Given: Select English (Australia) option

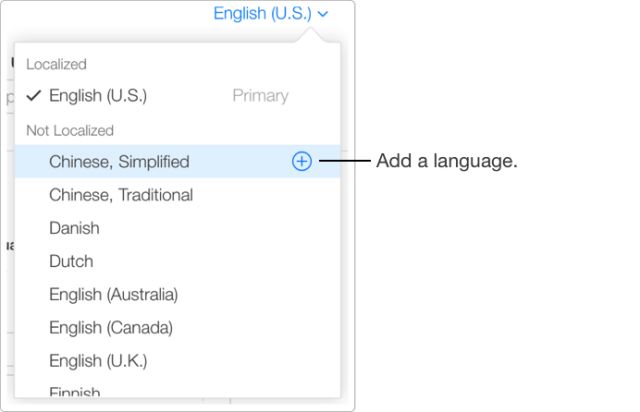Looking at the screenshot, I should [113, 294].
